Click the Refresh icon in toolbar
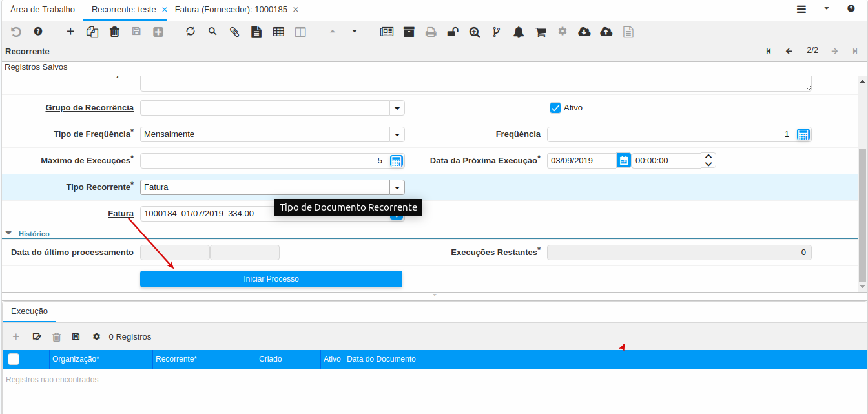This screenshot has width=868, height=414. click(x=191, y=32)
